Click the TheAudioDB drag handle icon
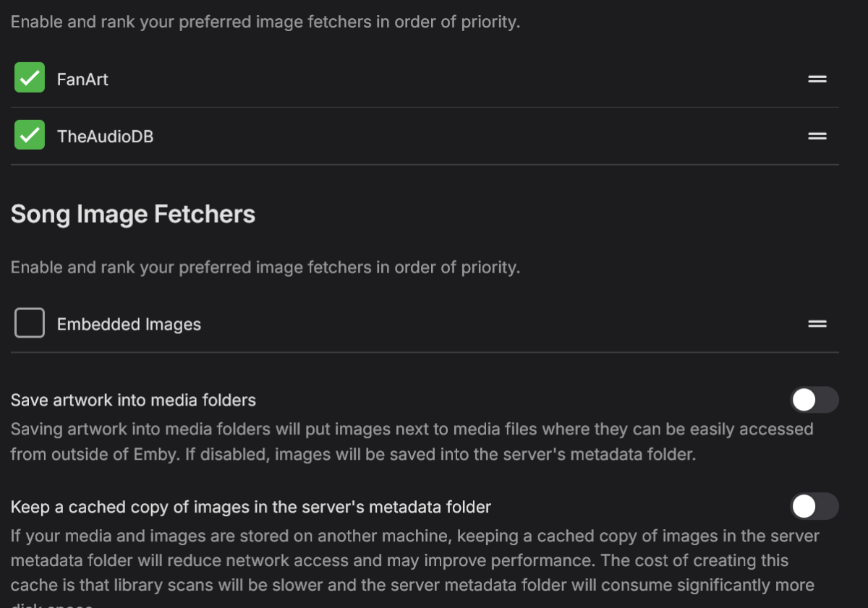Image resolution: width=868 pixels, height=608 pixels. coord(817,136)
